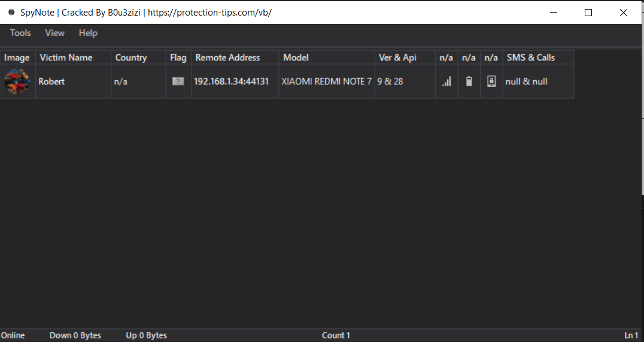Image resolution: width=644 pixels, height=342 pixels.
Task: Open the Help menu
Action: (x=88, y=33)
